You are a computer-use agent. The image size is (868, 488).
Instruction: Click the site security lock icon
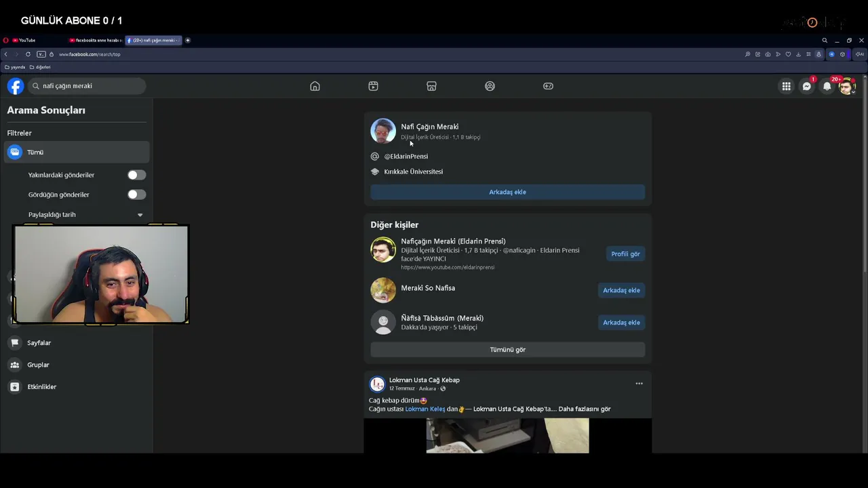pos(52,54)
